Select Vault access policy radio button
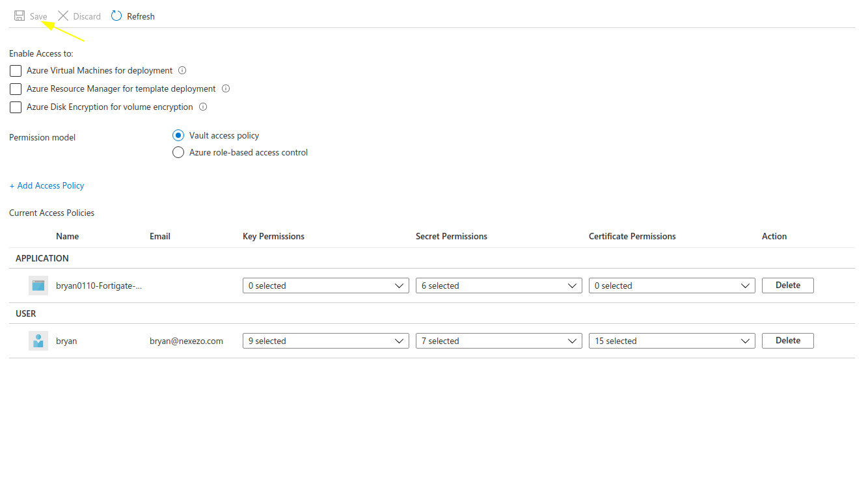Screen dimensions: 868x478 click(x=178, y=135)
